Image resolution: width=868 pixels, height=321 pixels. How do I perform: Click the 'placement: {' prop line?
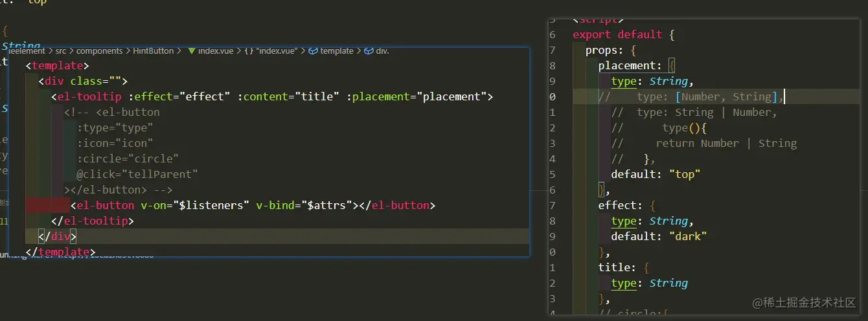[x=637, y=65]
